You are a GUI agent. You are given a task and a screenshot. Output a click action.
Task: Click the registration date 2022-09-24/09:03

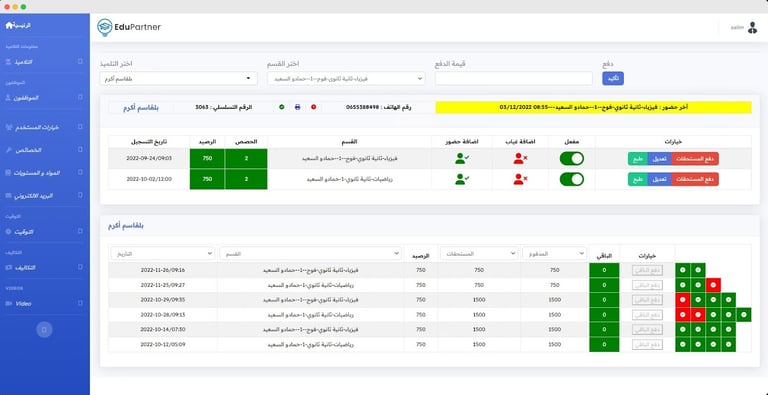coord(149,158)
